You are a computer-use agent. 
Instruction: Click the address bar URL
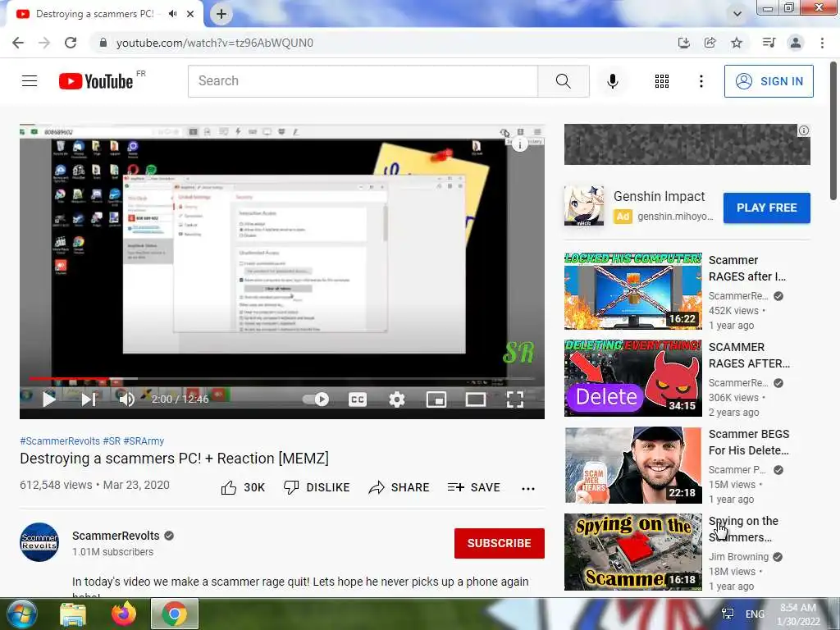214,43
